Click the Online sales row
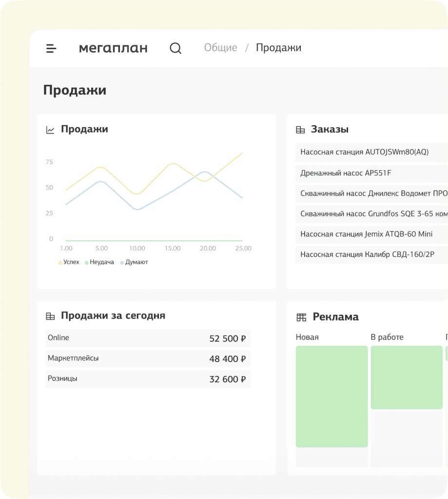This screenshot has height=499, width=448. click(148, 338)
